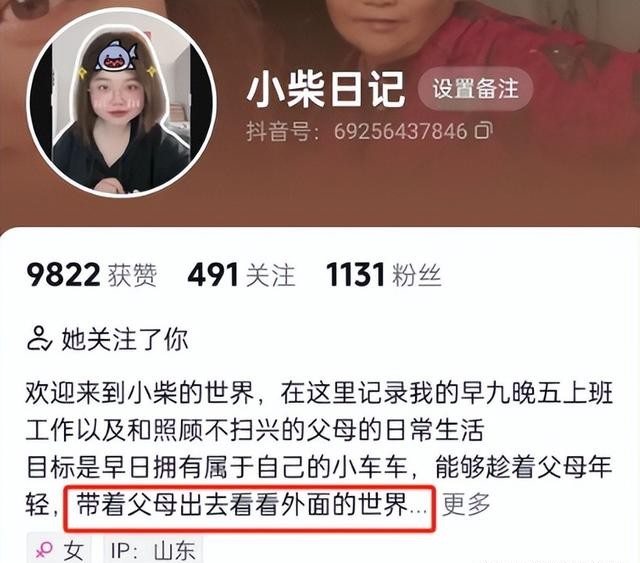Tap the 设置备注 button
The width and height of the screenshot is (640, 563).
coord(476,89)
